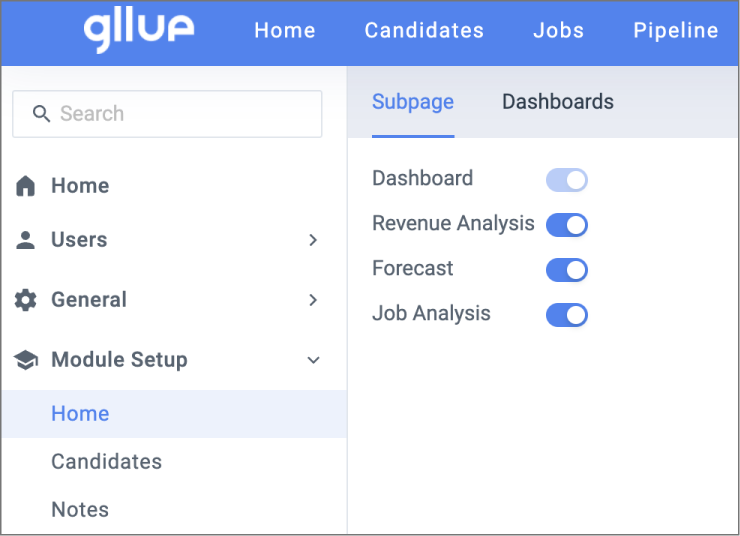
Task: Turn off the Forecast toggle
Action: (567, 270)
